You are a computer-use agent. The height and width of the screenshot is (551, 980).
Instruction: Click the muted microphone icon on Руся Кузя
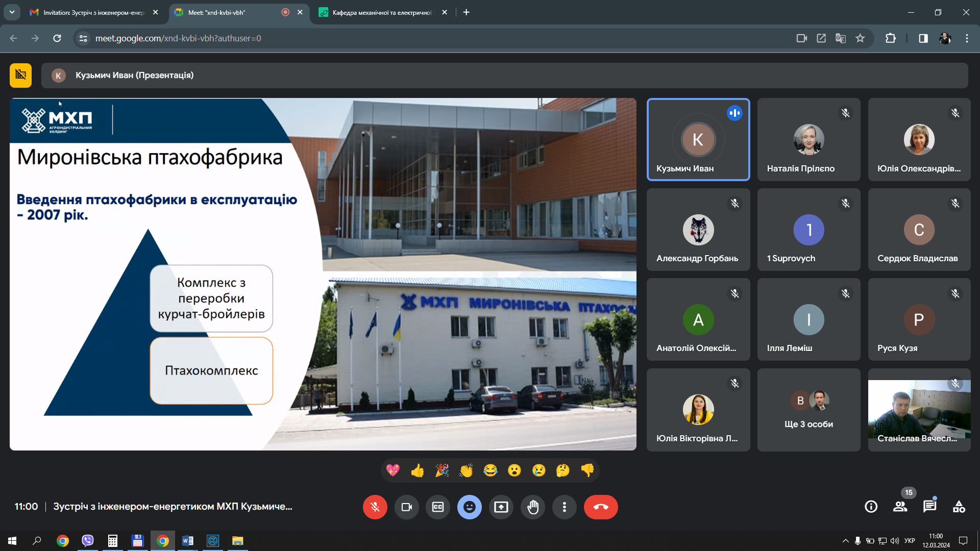(x=955, y=294)
